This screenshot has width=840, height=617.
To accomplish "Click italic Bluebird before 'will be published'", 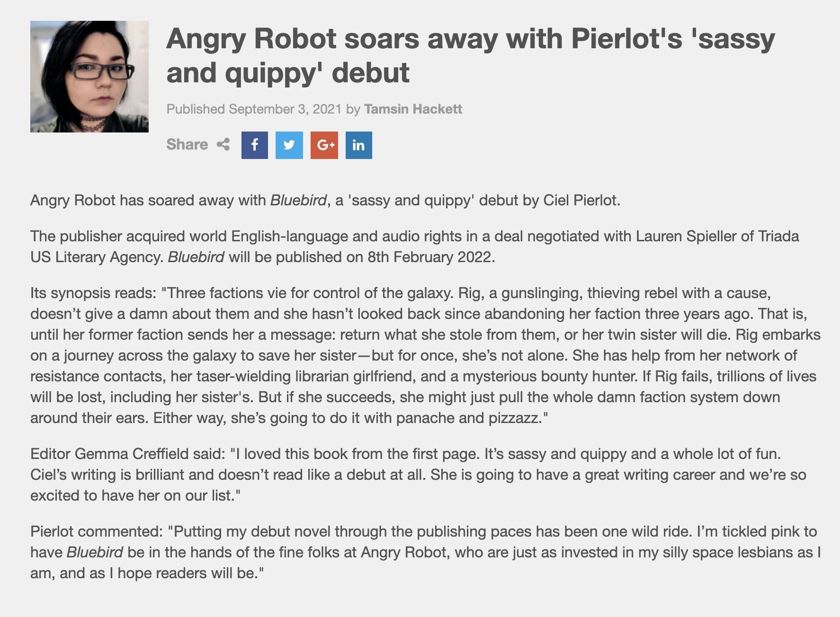I will pyautogui.click(x=196, y=257).
